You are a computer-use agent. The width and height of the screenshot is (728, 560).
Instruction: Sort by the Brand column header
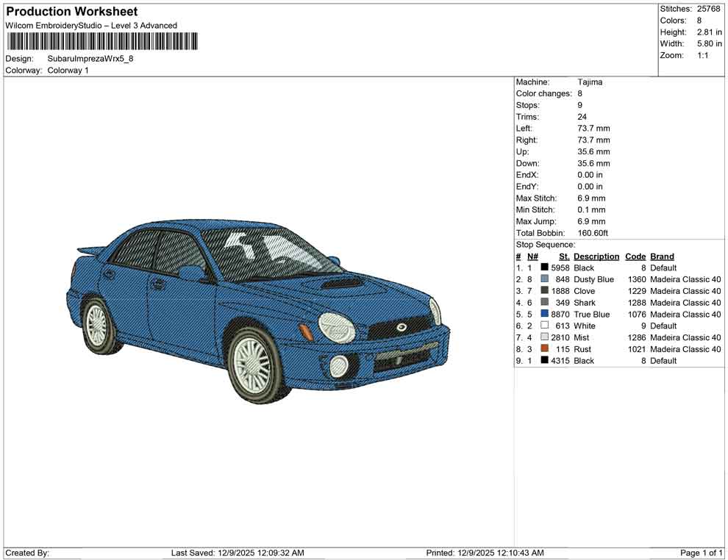(x=661, y=256)
